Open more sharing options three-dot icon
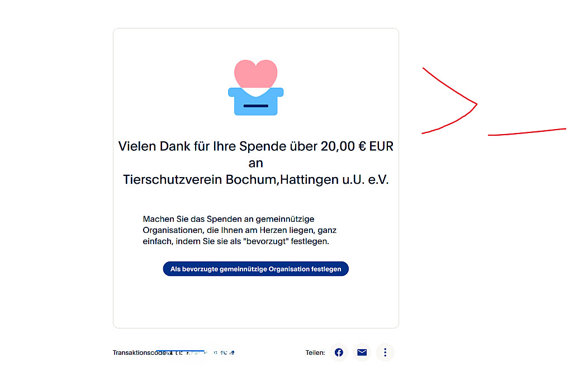588x386 pixels. pyautogui.click(x=385, y=352)
